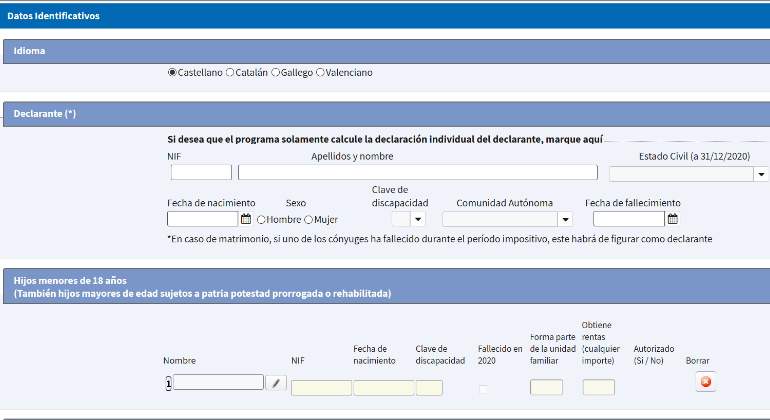Click the child NIF field
Viewport: 770px width, 420px height.
321,388
